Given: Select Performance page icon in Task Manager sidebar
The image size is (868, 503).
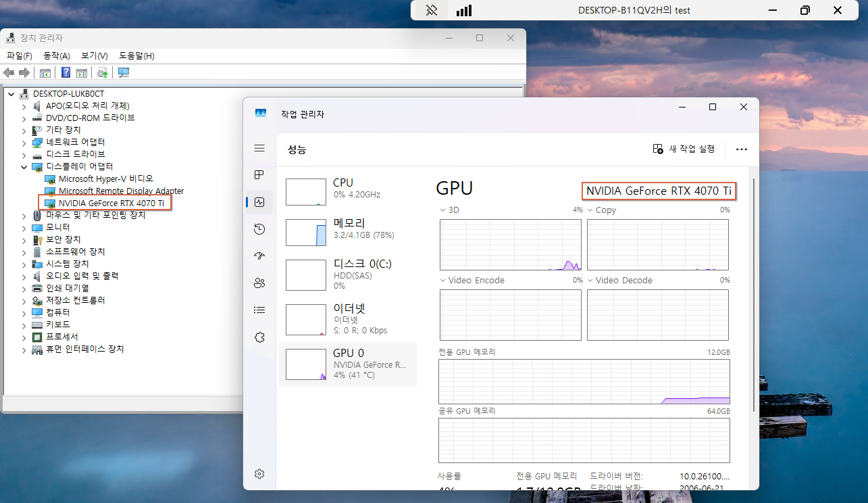Looking at the screenshot, I should click(x=259, y=202).
